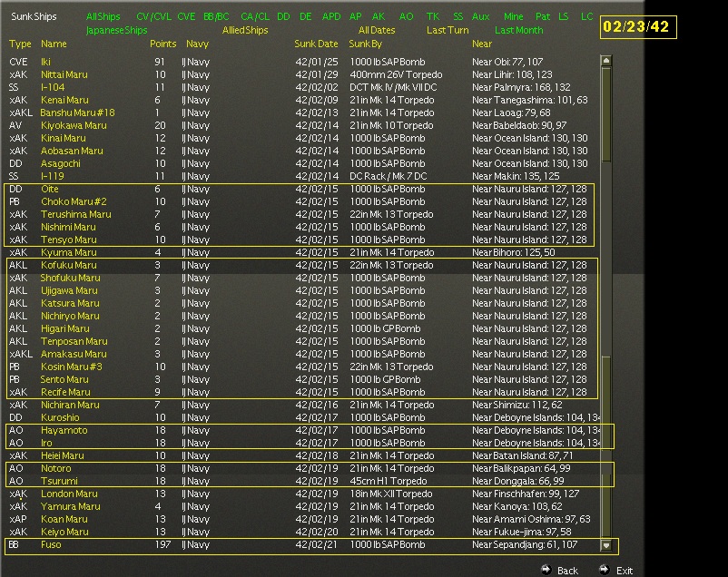The image size is (728, 577).
Task: Sort list by Type column header
Action: (20, 44)
